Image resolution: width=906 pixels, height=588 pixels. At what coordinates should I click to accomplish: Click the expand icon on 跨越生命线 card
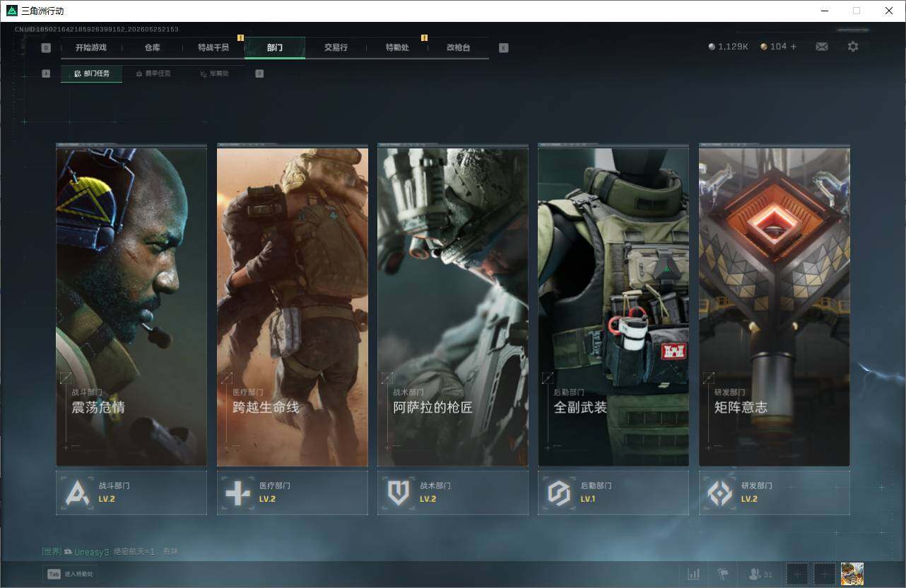[227, 378]
